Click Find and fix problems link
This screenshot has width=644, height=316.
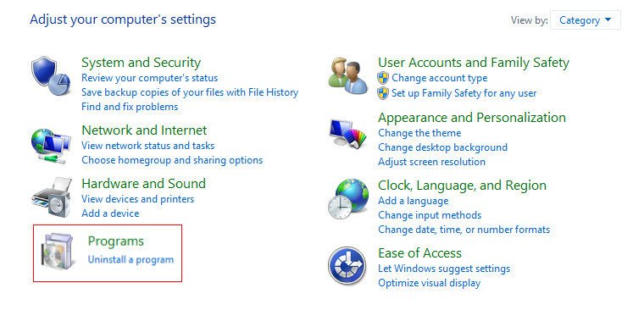tap(130, 107)
